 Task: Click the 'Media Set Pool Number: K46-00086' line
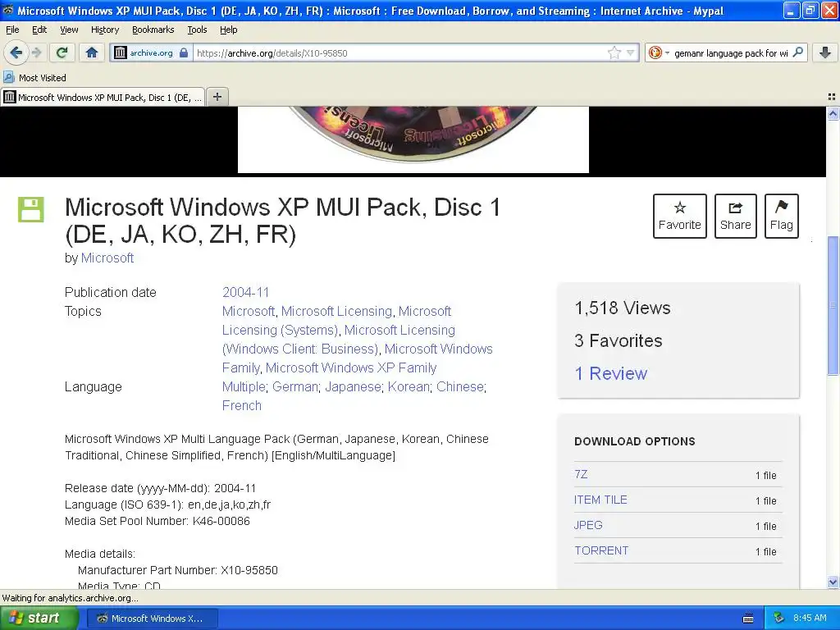(157, 521)
